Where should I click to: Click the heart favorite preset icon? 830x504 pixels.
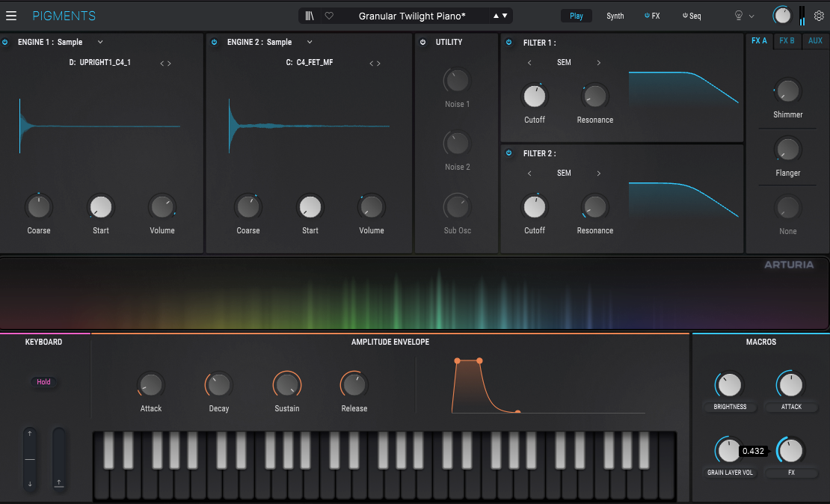click(x=329, y=16)
